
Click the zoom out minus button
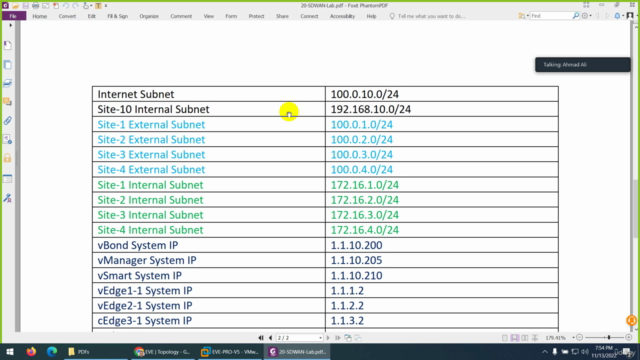point(580,338)
